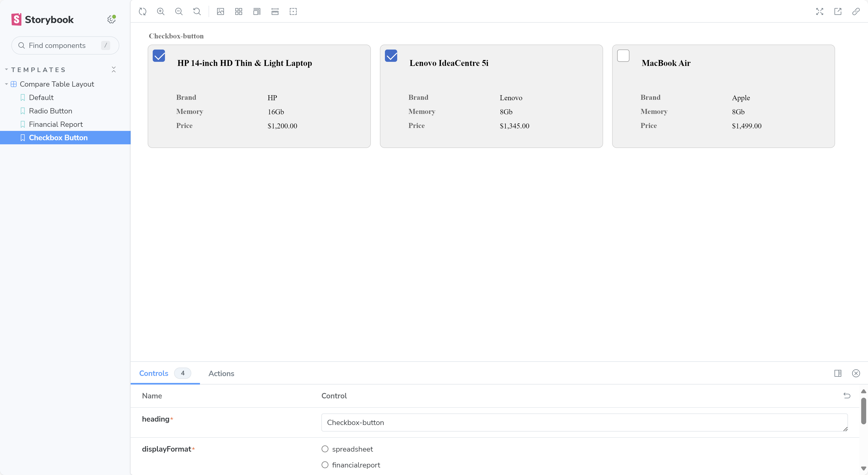
Task: Enable the measure tool
Action: pyautogui.click(x=275, y=11)
